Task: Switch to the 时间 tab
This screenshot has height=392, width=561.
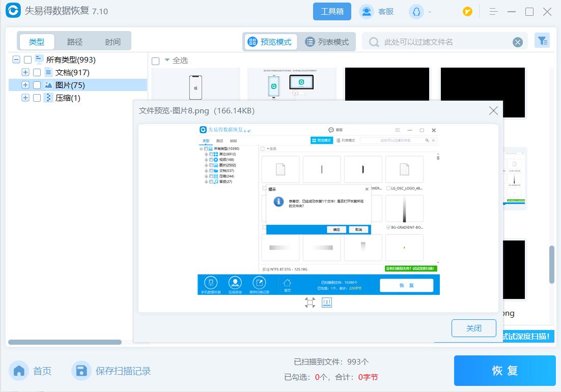Action: click(x=113, y=42)
